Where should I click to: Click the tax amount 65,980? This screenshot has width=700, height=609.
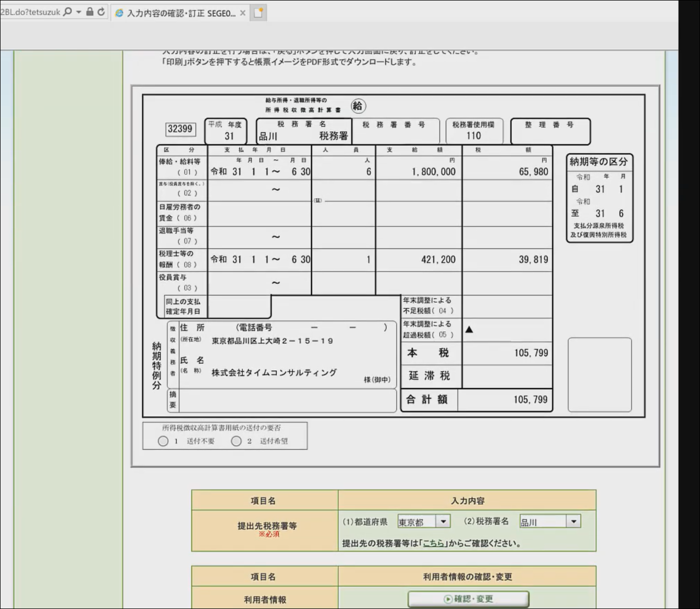(533, 171)
